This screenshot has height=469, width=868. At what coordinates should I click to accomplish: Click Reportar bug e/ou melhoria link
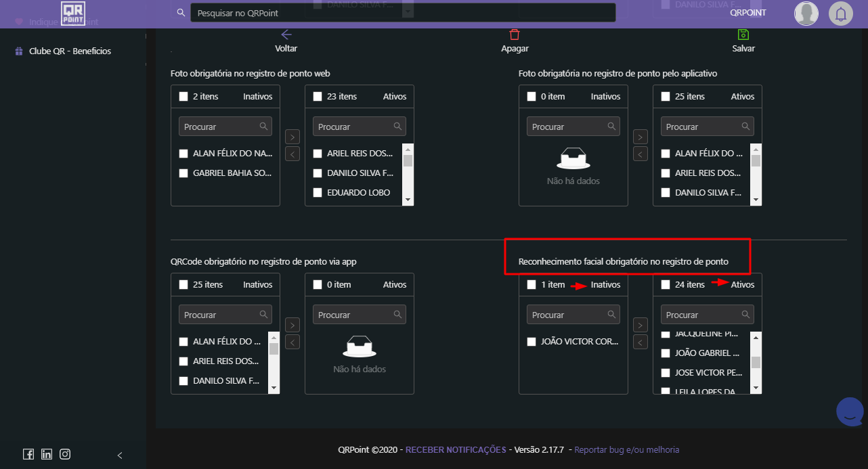(x=626, y=450)
